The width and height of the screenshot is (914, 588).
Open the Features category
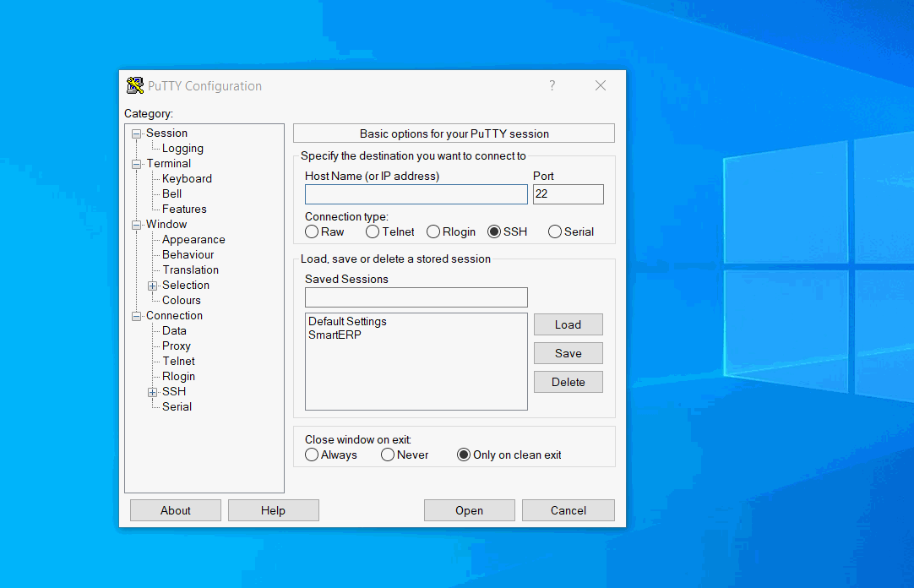coord(184,210)
